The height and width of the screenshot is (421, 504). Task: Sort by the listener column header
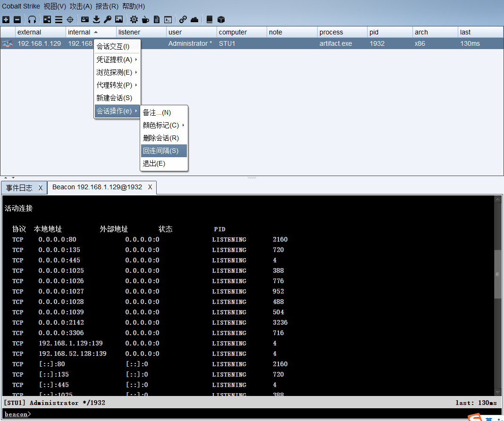(x=141, y=32)
